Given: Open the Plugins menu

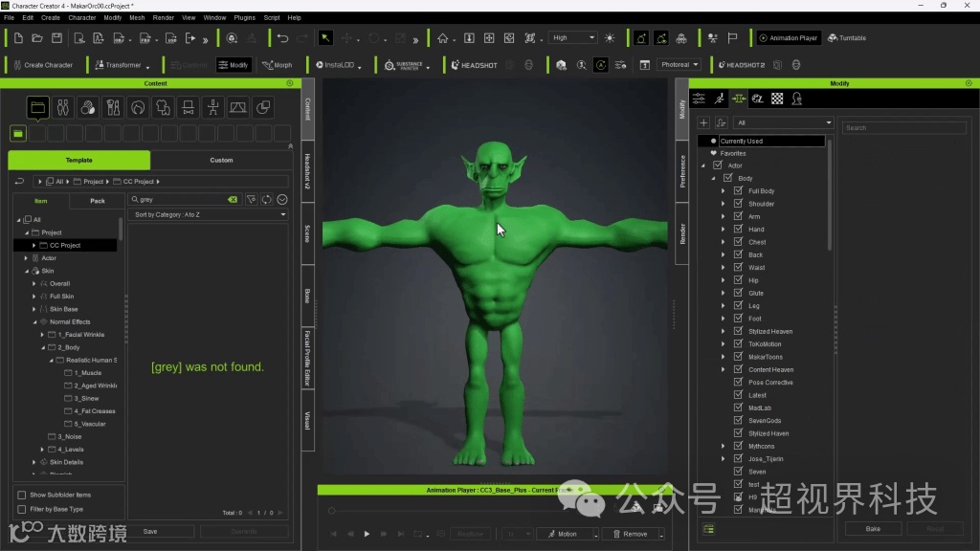Looking at the screenshot, I should click(244, 17).
